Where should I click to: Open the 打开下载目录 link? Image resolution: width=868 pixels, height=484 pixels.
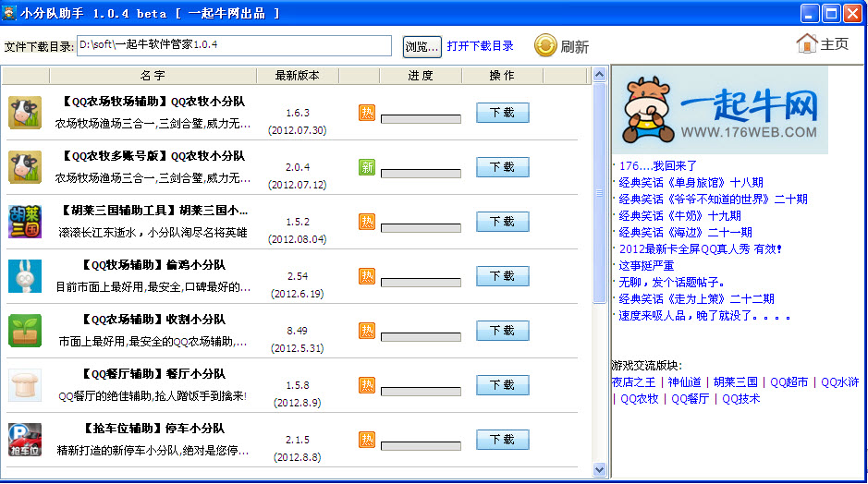[x=480, y=46]
